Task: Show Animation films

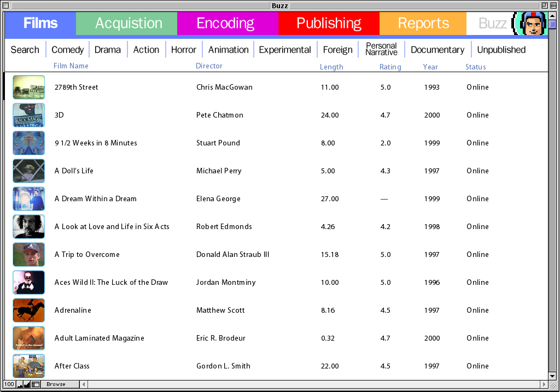Action: coord(228,50)
